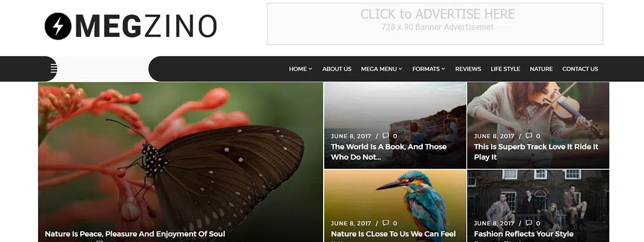Click comment icon on Nature Is Close post

(385, 223)
